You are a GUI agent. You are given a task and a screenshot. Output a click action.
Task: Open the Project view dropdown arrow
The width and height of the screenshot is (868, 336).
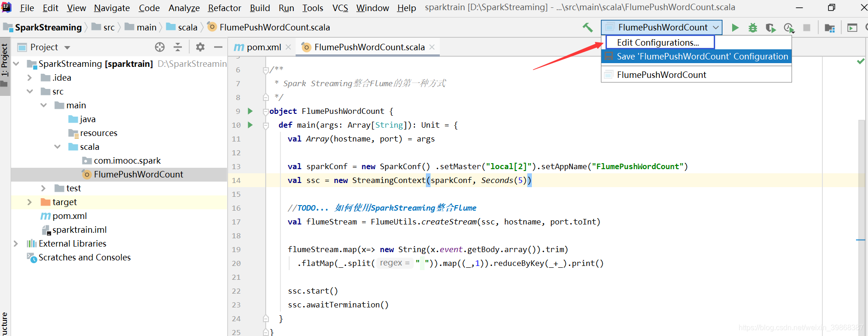67,47
